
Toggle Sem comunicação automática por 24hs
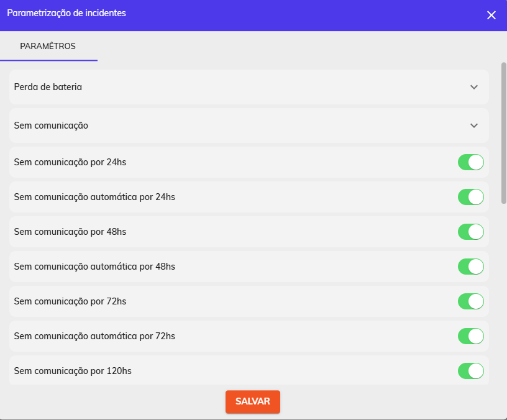coord(471,197)
